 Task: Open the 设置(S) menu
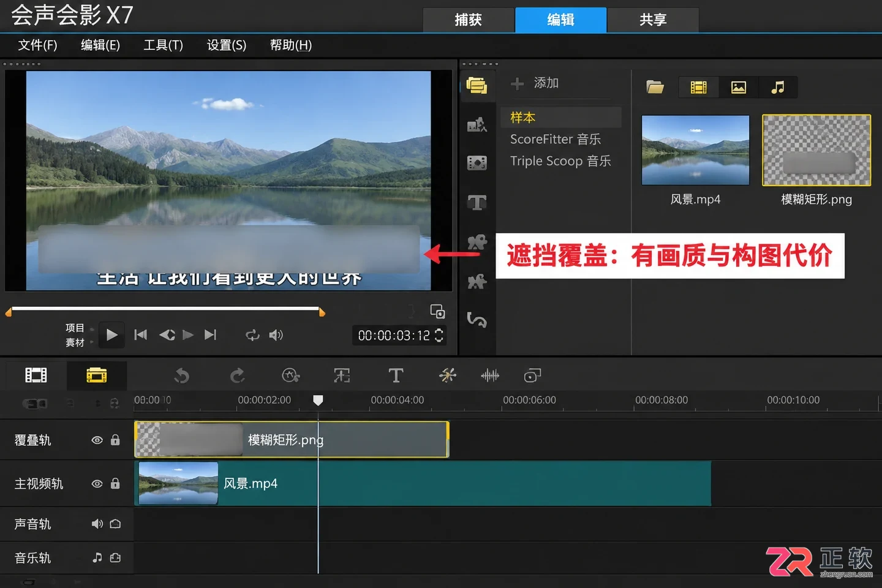[227, 45]
